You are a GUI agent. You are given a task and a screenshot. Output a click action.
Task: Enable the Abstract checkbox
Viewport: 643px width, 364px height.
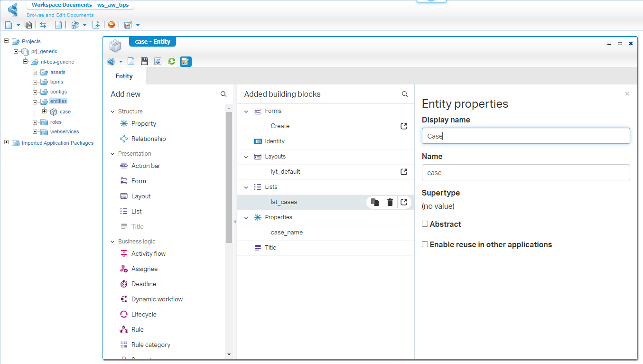425,224
